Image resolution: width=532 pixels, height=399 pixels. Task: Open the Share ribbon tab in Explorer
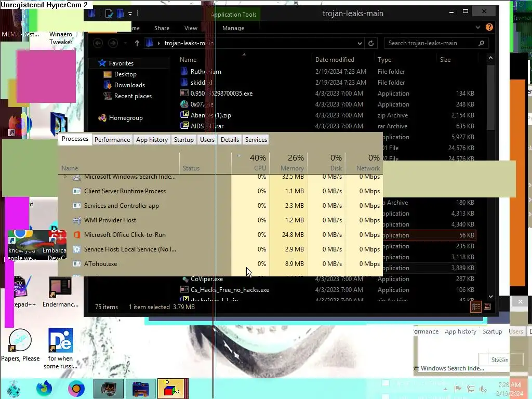click(x=162, y=28)
